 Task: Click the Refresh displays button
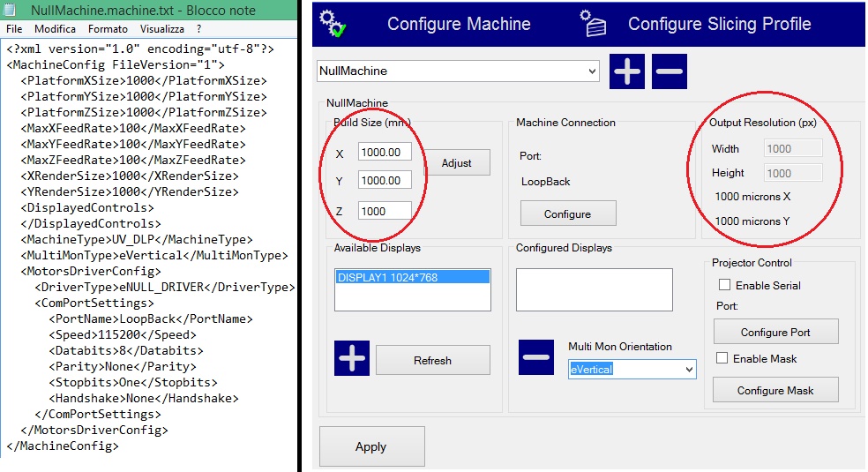[432, 360]
